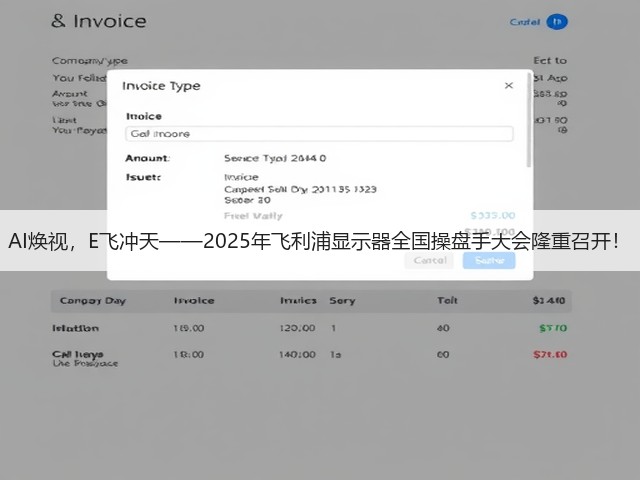
Task: Click the 'Invoice Type' dialog title
Action: pyautogui.click(x=161, y=86)
